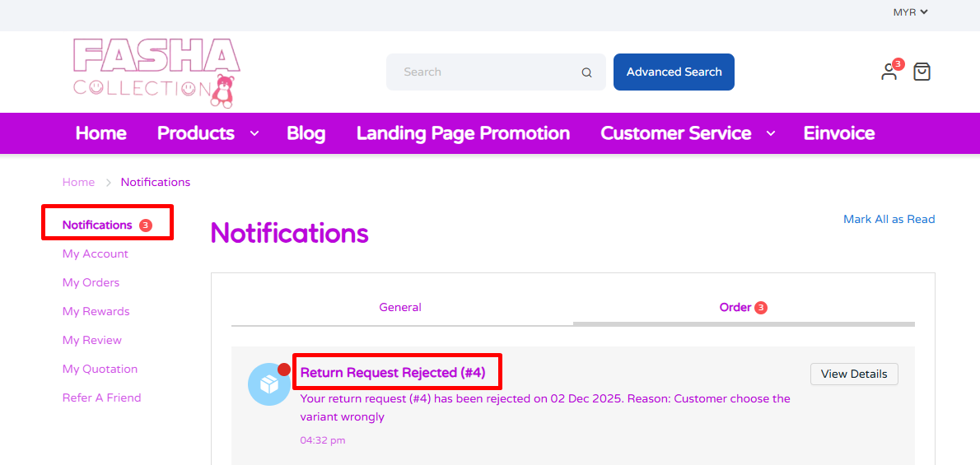Click the Fasha Collection logo
The width and height of the screenshot is (980, 465).
[x=156, y=72]
